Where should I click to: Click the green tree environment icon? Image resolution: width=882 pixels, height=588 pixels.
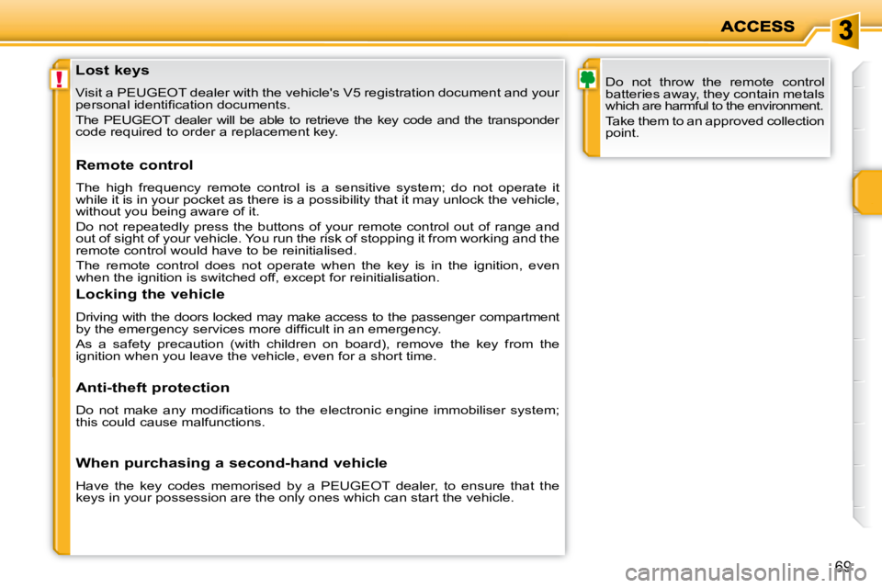click(587, 79)
